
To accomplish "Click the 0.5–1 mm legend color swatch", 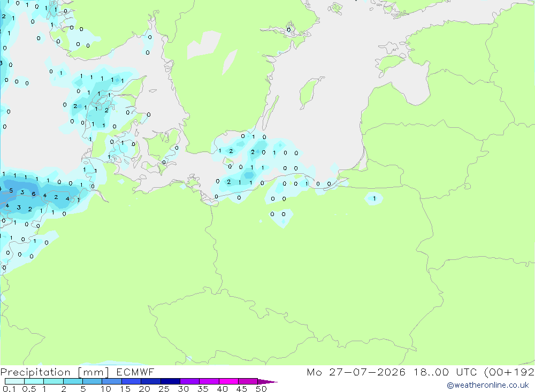I will click(x=34, y=381).
